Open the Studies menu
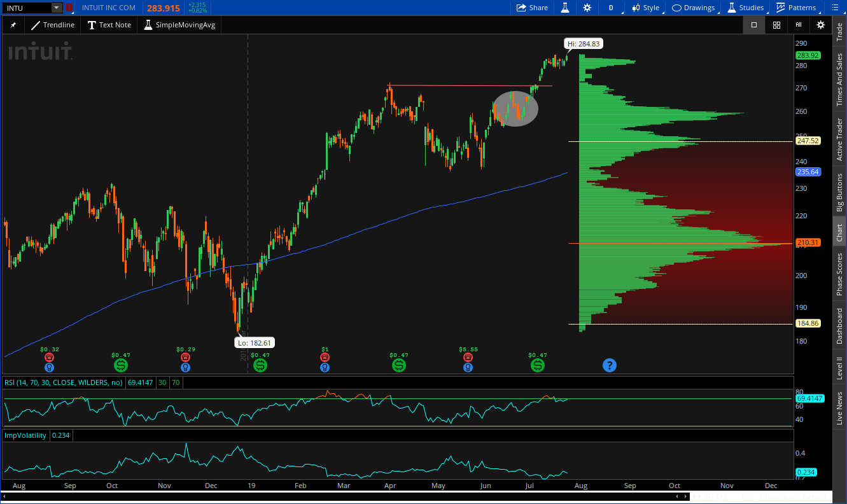The height and width of the screenshot is (504, 847). (745, 8)
